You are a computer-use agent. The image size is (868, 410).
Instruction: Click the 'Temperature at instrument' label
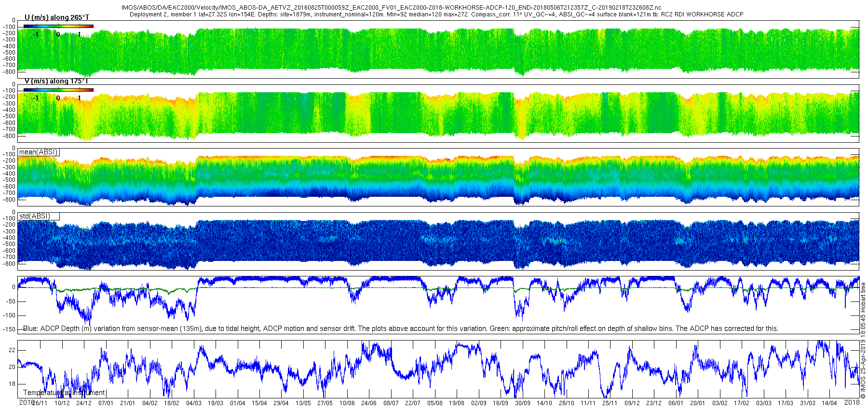pyautogui.click(x=64, y=393)
